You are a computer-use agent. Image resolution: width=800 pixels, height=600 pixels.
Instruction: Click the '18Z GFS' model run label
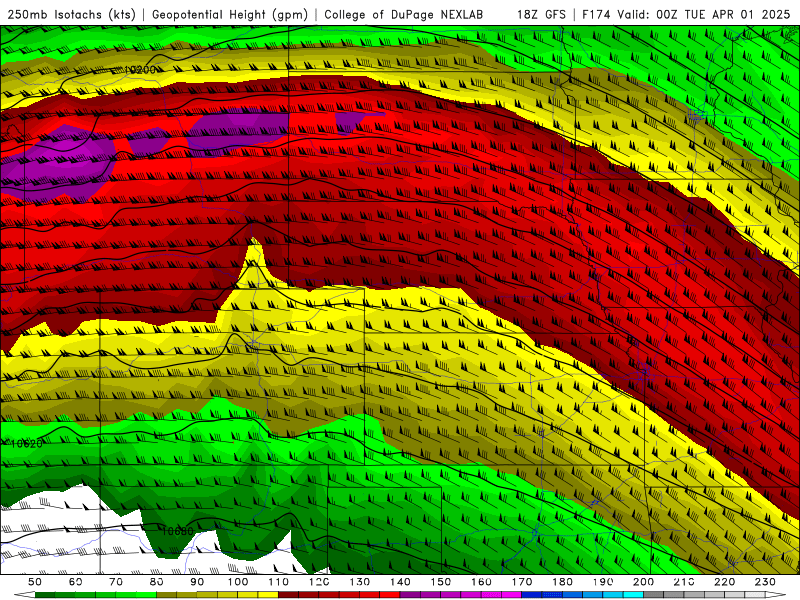pos(541,14)
